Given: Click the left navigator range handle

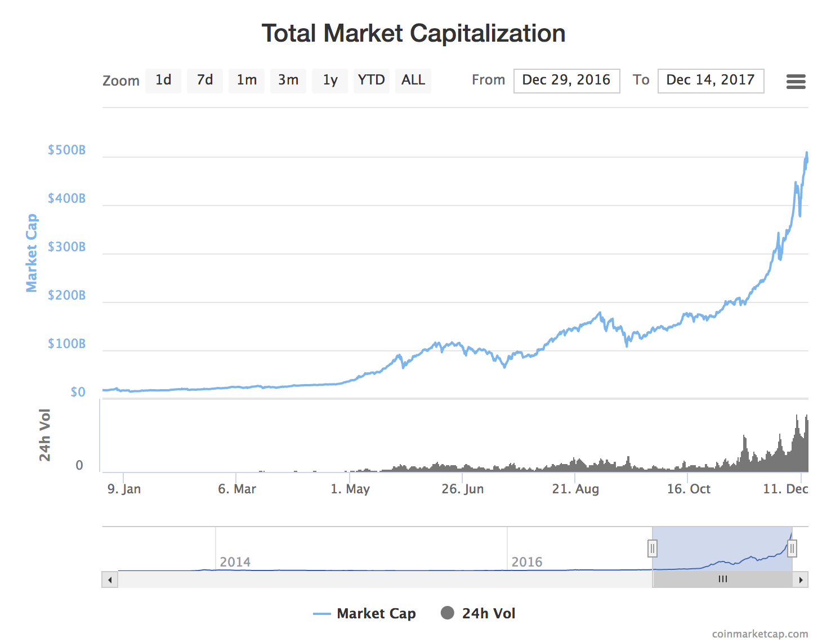Looking at the screenshot, I should tap(653, 548).
